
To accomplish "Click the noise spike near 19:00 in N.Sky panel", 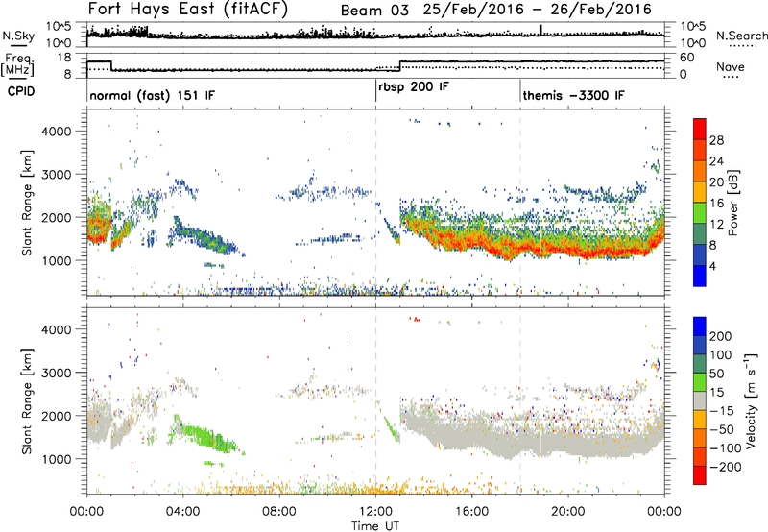I will click(x=540, y=30).
